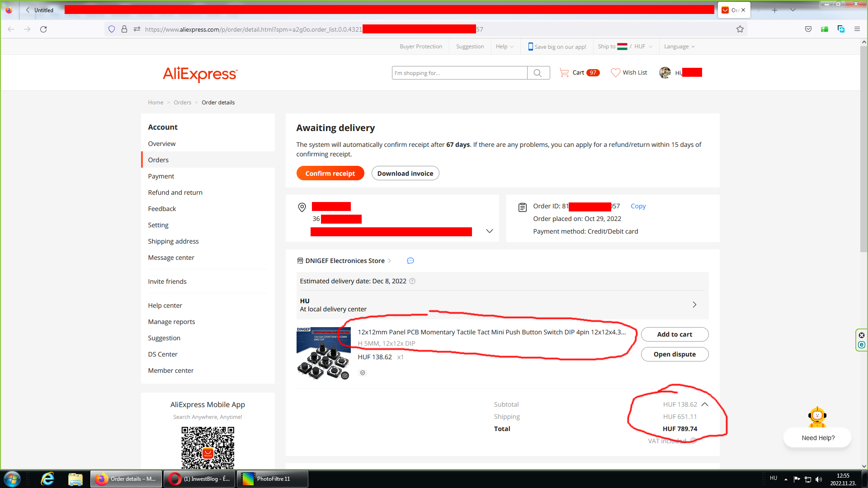This screenshot has height=488, width=868.
Task: Click the Confirm receipt button
Action: [x=330, y=174]
